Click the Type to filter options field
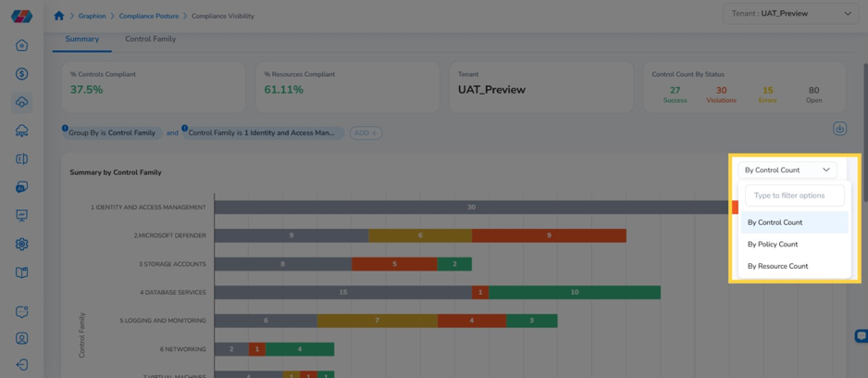Viewport: 868px width, 378px height. 794,195
